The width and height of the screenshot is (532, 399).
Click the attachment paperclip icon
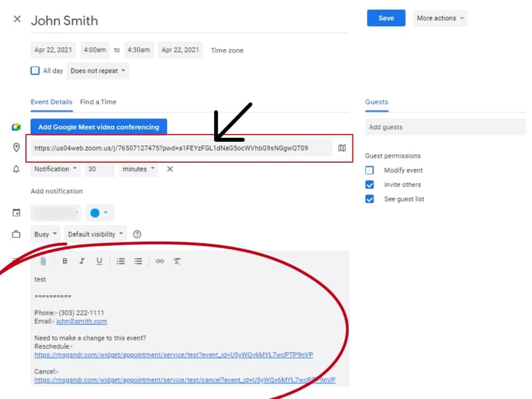pos(44,261)
